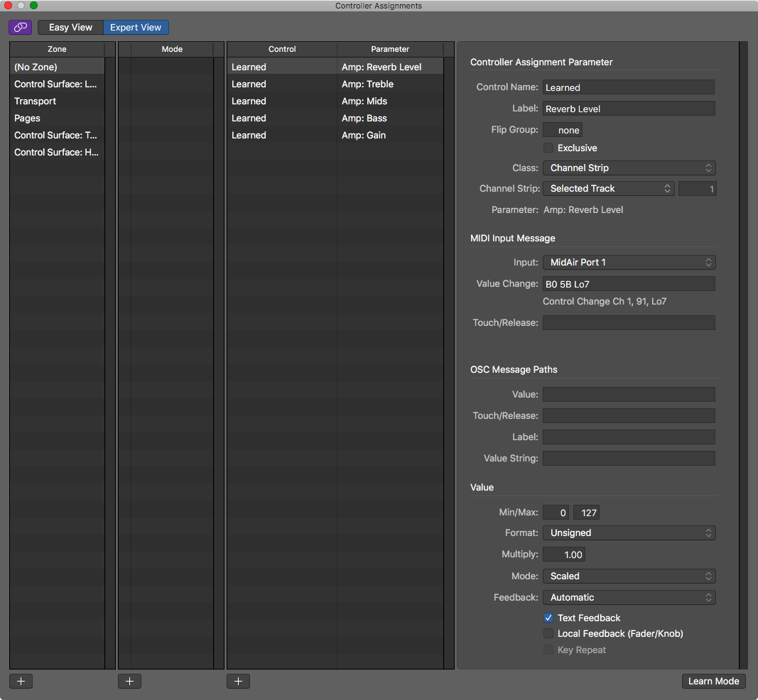Enable the Exclusive option
This screenshot has width=758, height=700.
[x=548, y=148]
